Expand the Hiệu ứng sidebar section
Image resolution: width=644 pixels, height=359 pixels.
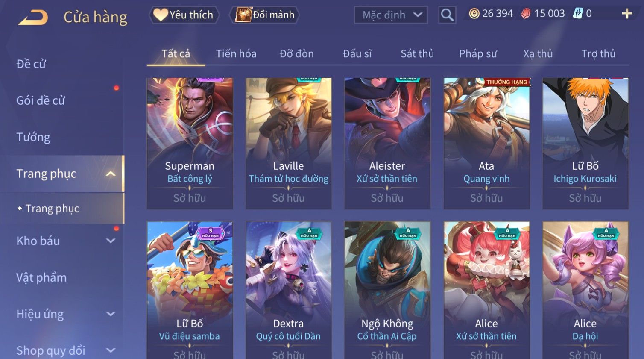111,314
